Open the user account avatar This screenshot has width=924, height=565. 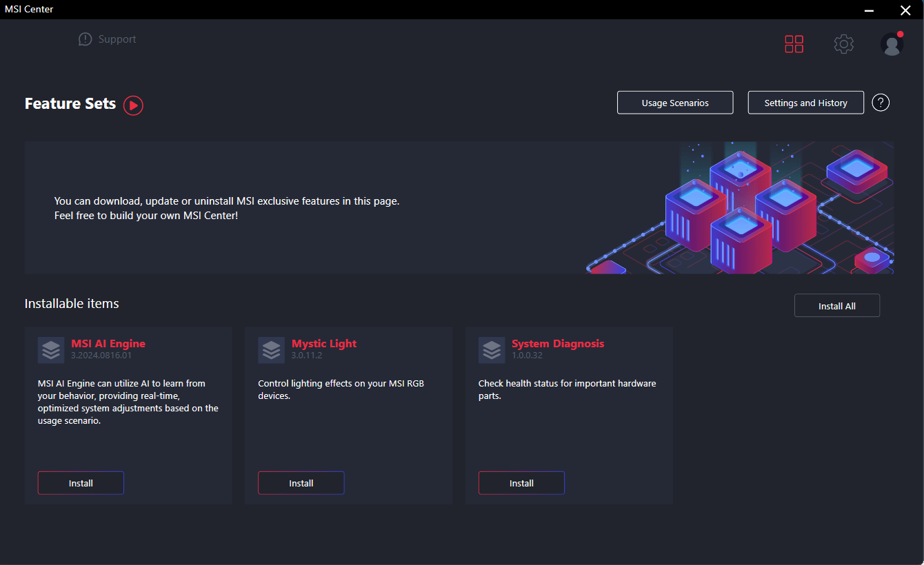[892, 44]
